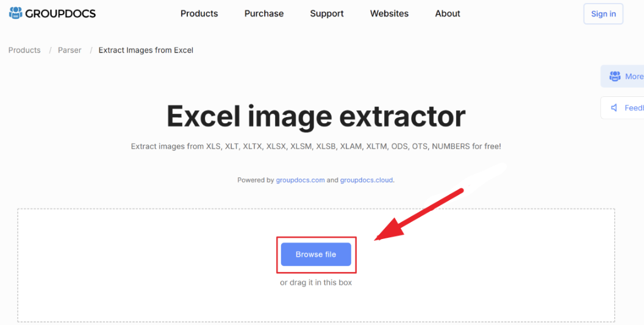Go to Products breadcrumb link
This screenshot has height=325, width=644.
[x=24, y=50]
